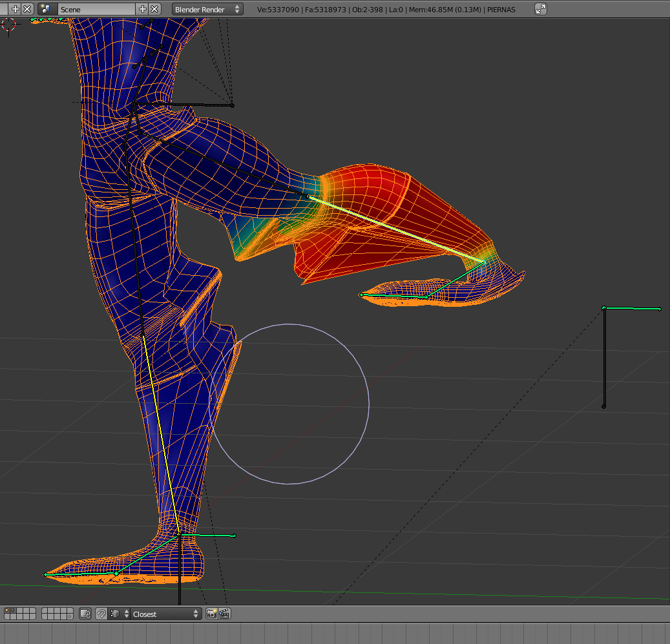The height and width of the screenshot is (644, 670).
Task: Click the OpenGL render image camera icon
Action: [x=211, y=614]
